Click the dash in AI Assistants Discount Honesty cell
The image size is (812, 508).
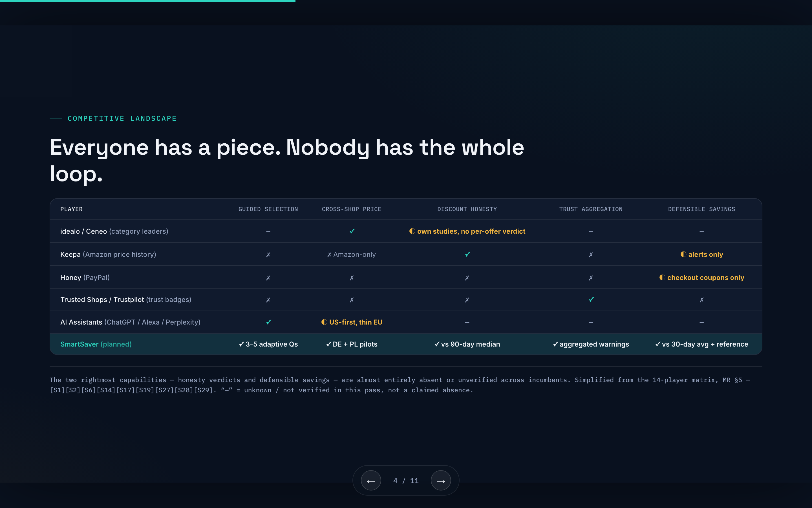click(x=467, y=322)
